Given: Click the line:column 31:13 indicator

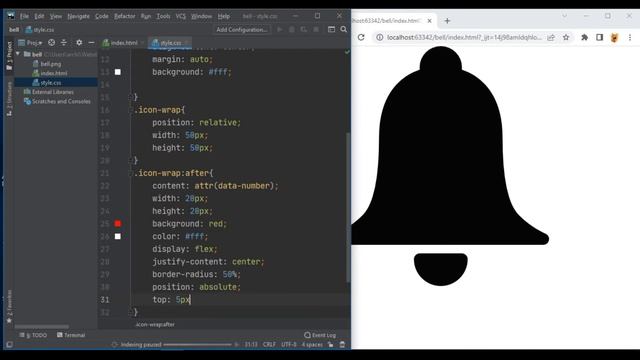Looking at the screenshot, I should coord(251,345).
